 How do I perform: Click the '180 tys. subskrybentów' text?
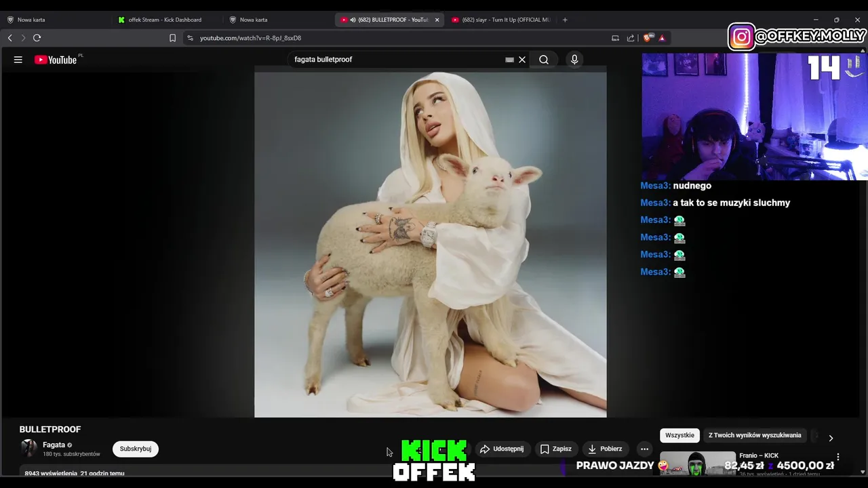(71, 454)
